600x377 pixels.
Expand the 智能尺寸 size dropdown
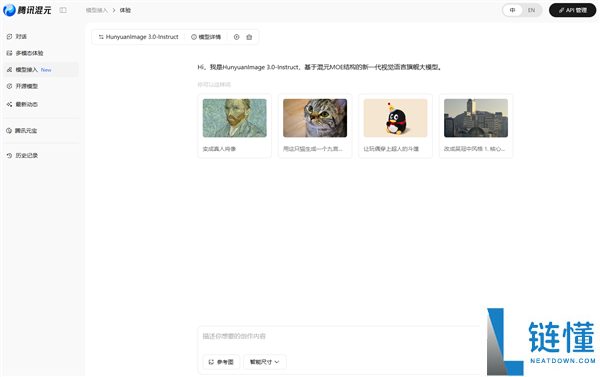pyautogui.click(x=265, y=362)
